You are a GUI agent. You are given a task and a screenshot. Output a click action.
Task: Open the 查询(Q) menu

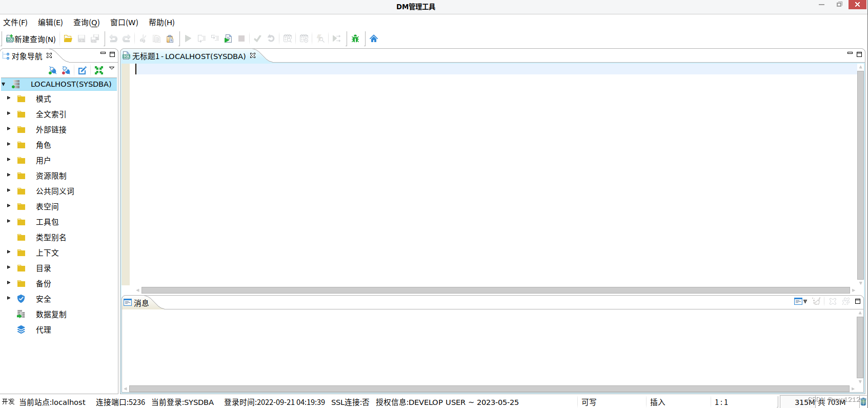coord(86,23)
